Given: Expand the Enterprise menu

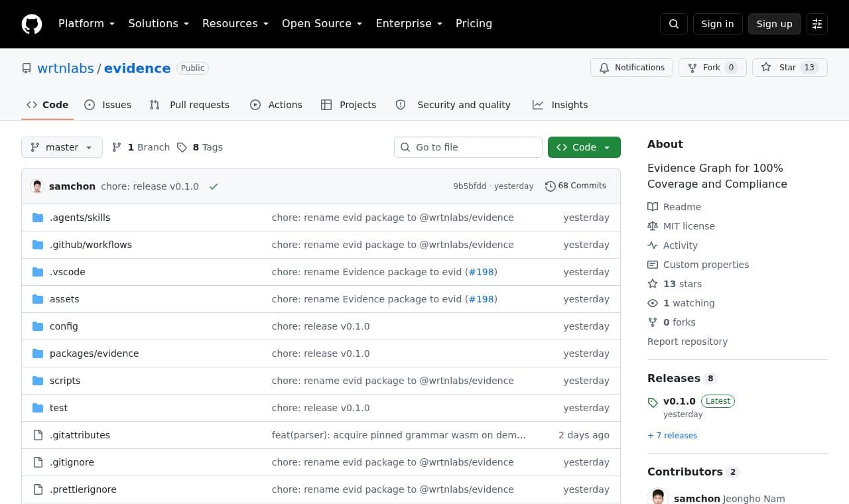Looking at the screenshot, I should [409, 24].
